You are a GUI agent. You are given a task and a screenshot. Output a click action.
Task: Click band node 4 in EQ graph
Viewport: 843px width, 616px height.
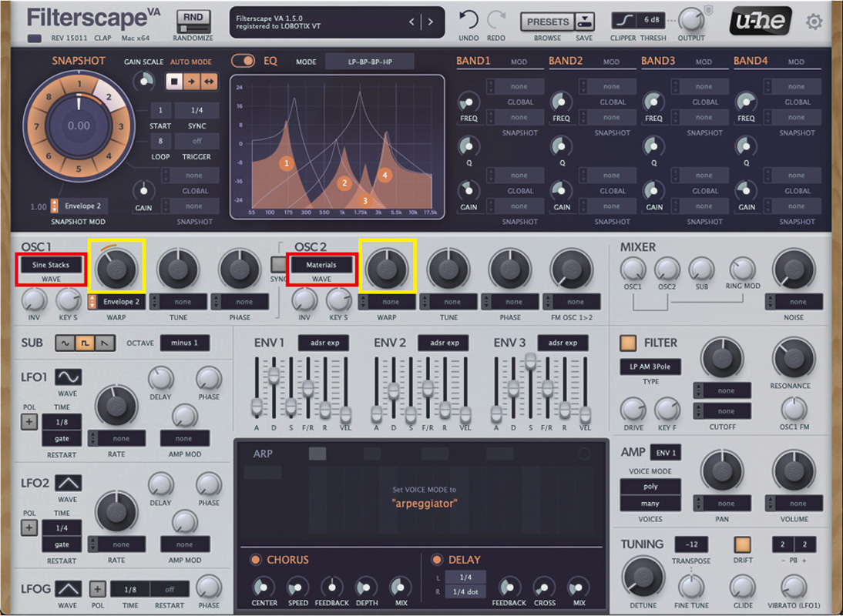[385, 175]
